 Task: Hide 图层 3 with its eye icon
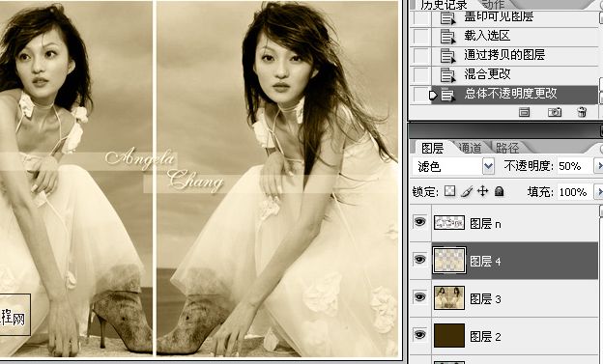tap(420, 297)
